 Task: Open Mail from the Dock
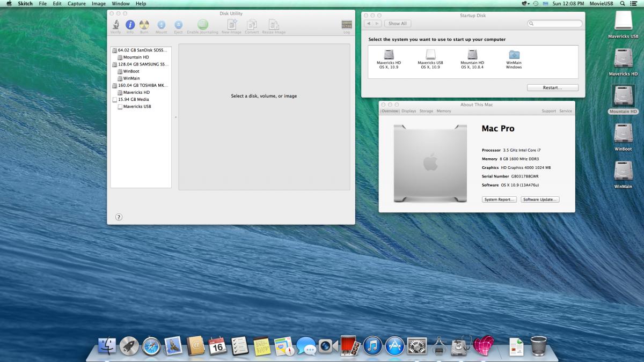(x=173, y=346)
